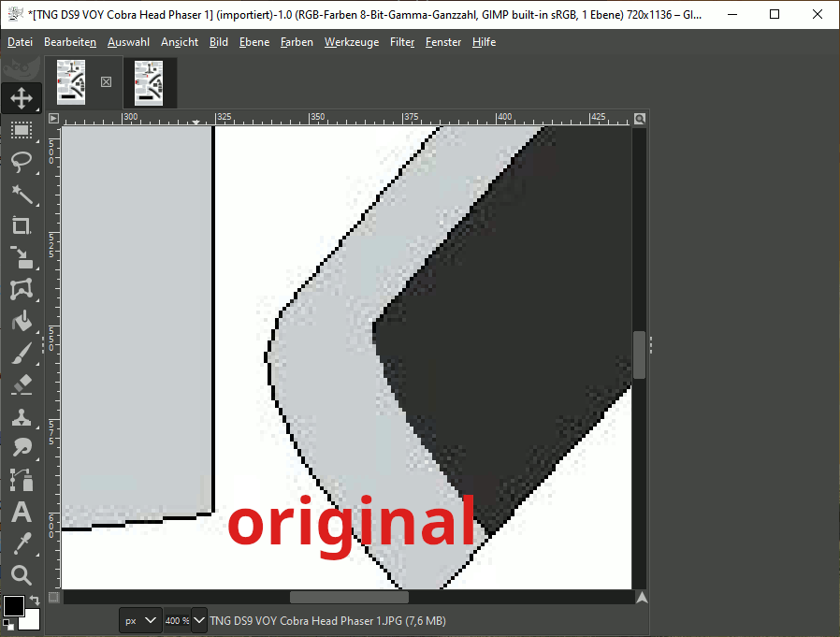Open the Filter menu
The width and height of the screenshot is (840, 637).
click(402, 42)
